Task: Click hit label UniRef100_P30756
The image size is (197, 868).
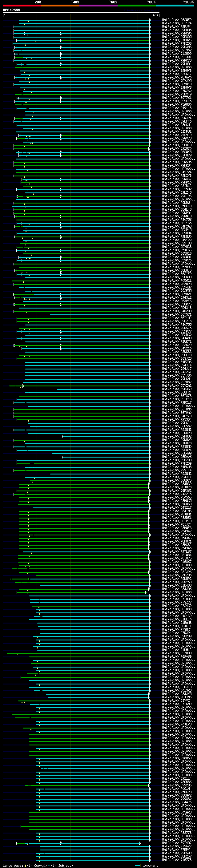Action: click(177, 220)
